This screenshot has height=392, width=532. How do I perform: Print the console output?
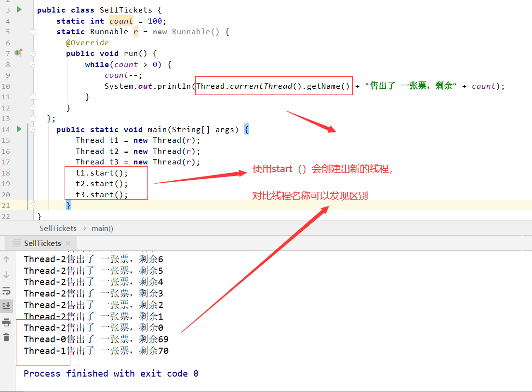tap(6, 322)
